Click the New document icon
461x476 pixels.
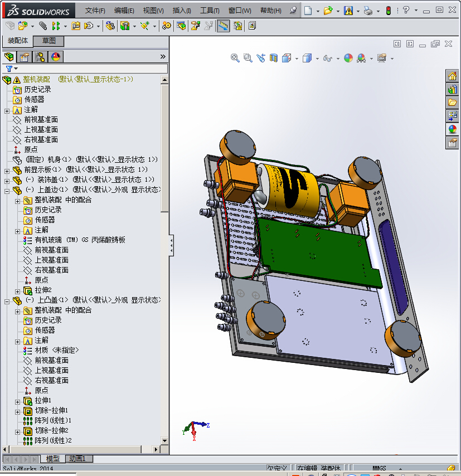click(x=308, y=11)
